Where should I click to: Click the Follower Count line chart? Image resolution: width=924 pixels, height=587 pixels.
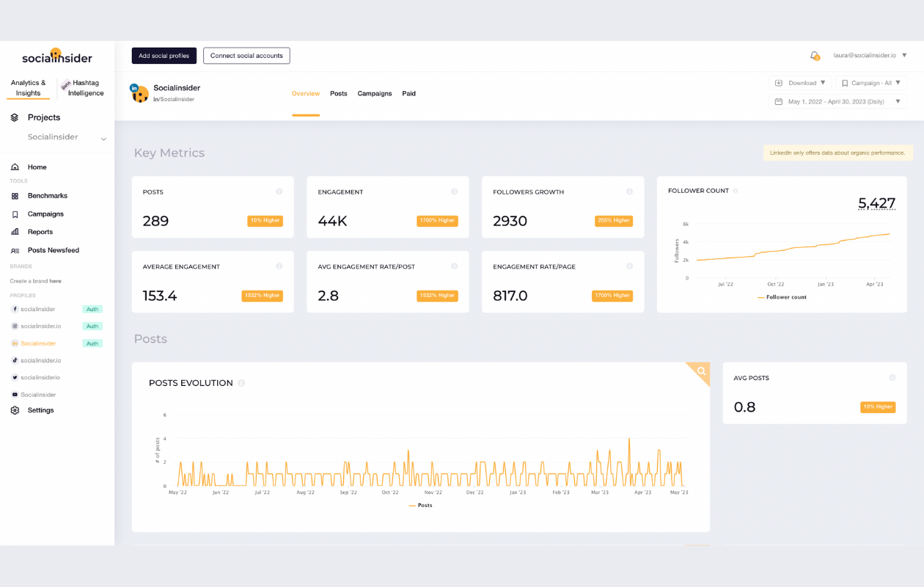(793, 249)
